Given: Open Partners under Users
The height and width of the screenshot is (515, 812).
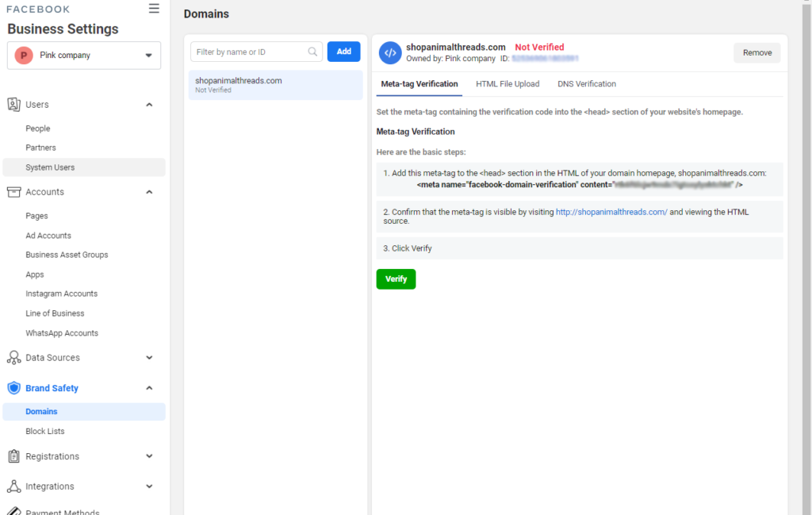Looking at the screenshot, I should [40, 148].
